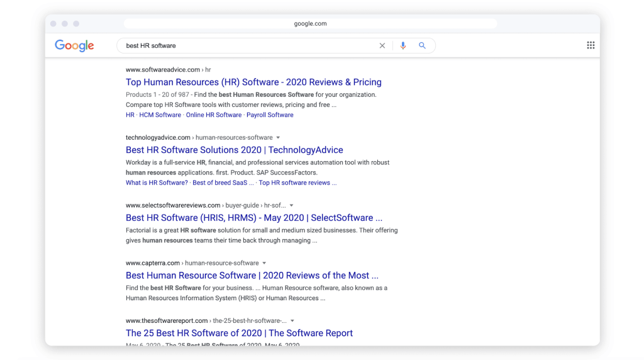Click the snippet starting 'Factorial is a great HR software'
The height and width of the screenshot is (360, 644).
click(x=262, y=235)
